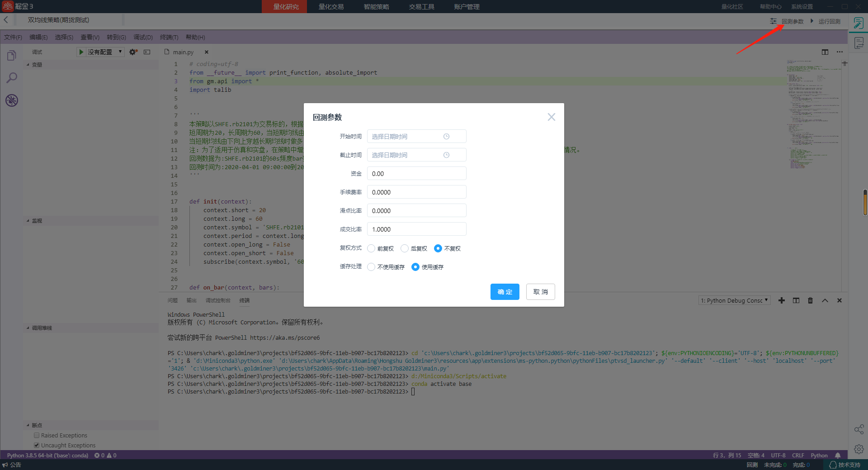Open debug console terminal icon

[x=147, y=52]
